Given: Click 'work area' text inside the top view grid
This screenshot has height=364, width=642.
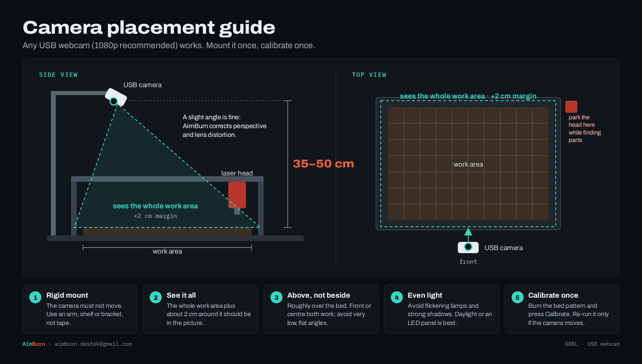Looking at the screenshot, I should [468, 164].
